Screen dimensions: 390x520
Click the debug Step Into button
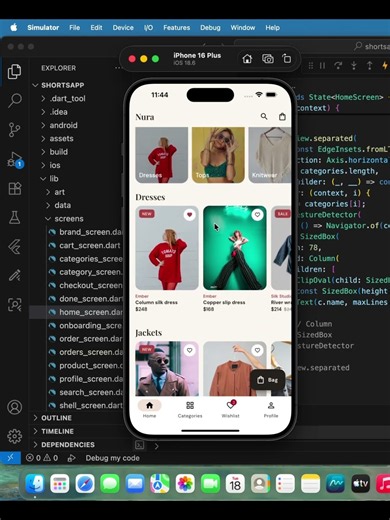tap(354, 66)
